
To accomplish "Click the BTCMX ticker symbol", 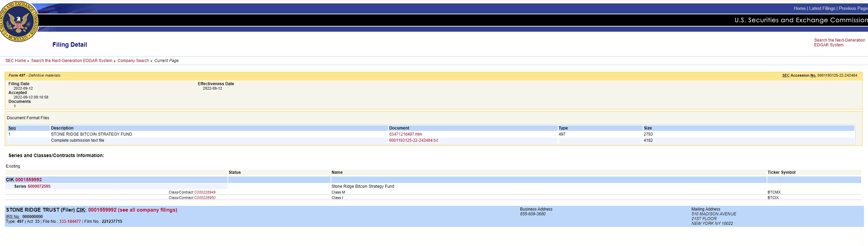I will click(x=774, y=193).
